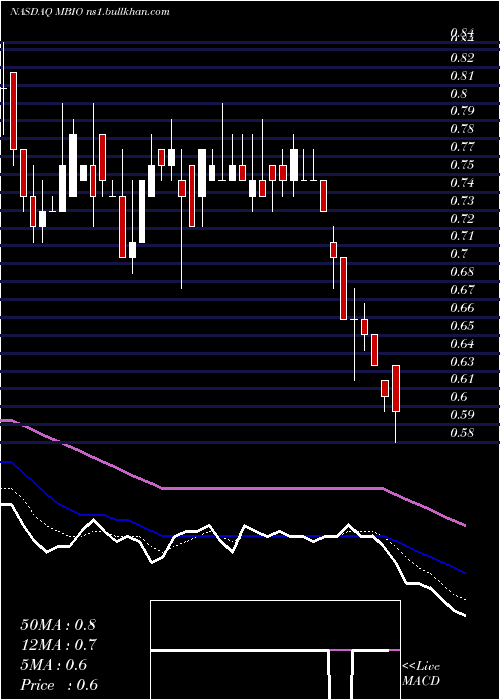Click the 0.81 price axis label
Screen dimensions: 500x700
pos(462,76)
